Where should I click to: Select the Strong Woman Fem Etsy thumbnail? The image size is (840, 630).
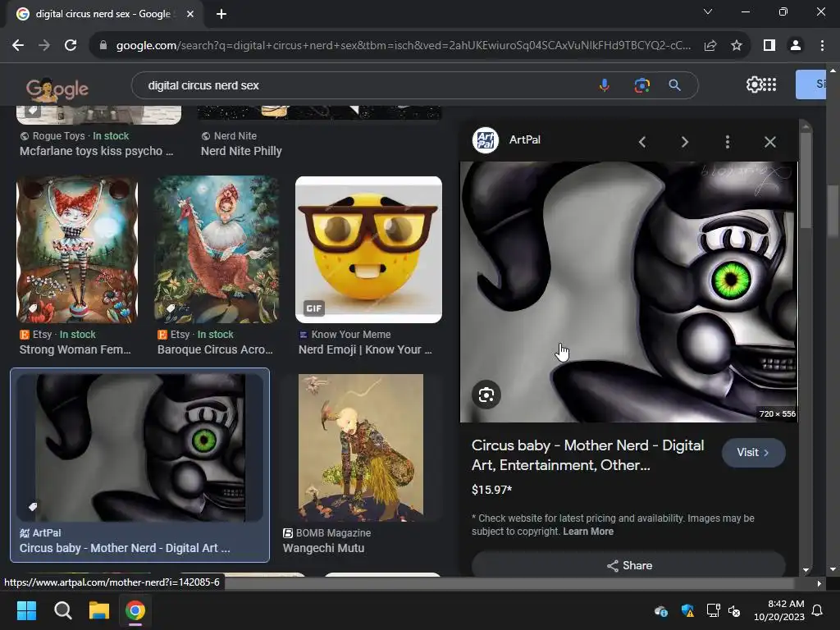coord(77,249)
